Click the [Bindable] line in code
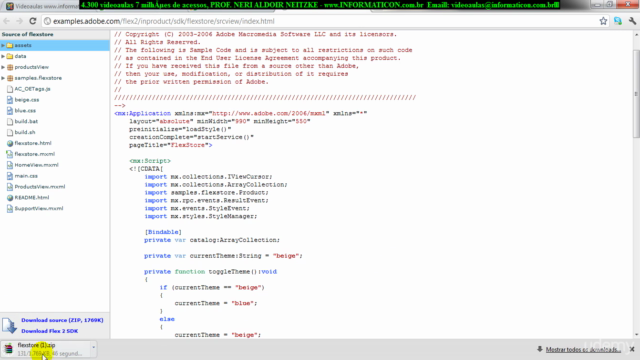Viewport: 640px width, 360px height. pyautogui.click(x=163, y=232)
